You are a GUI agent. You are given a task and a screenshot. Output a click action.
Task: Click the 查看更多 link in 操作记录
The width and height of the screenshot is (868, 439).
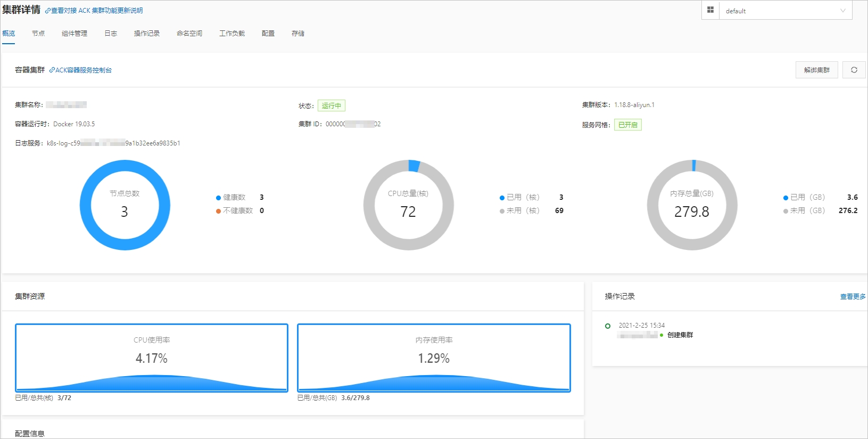coord(853,296)
